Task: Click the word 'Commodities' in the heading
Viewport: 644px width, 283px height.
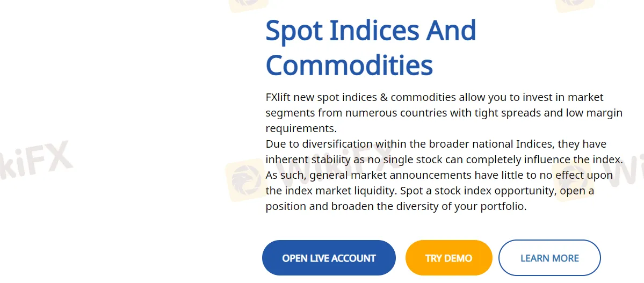Action: click(349, 64)
